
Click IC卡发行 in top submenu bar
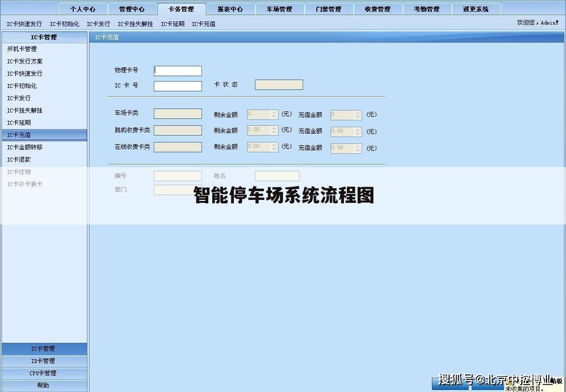[98, 24]
